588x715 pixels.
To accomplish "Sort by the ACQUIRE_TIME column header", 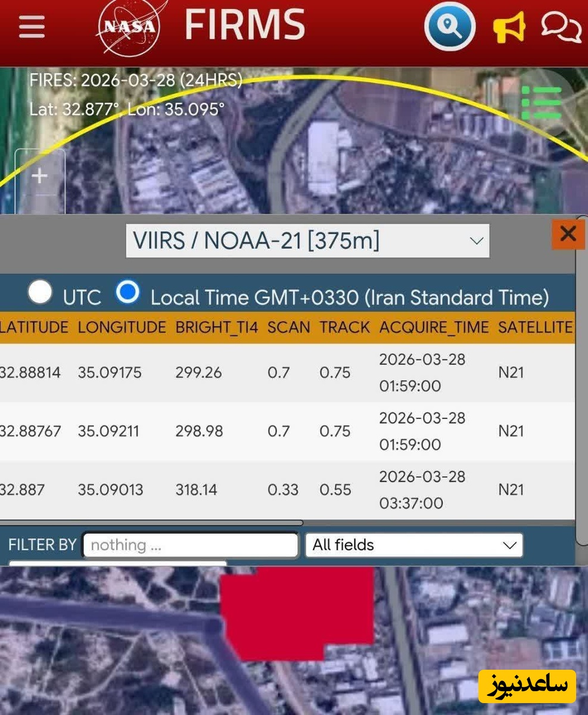I will (434, 327).
